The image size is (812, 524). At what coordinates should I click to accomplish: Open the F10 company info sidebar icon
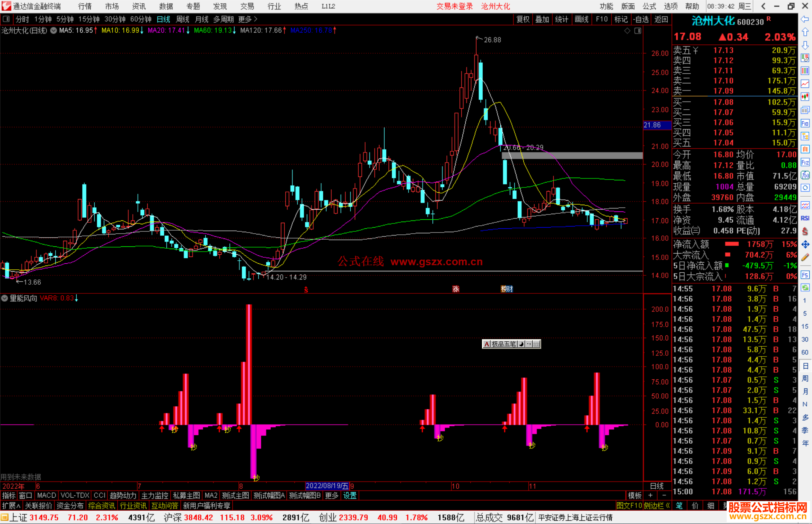coord(805,123)
